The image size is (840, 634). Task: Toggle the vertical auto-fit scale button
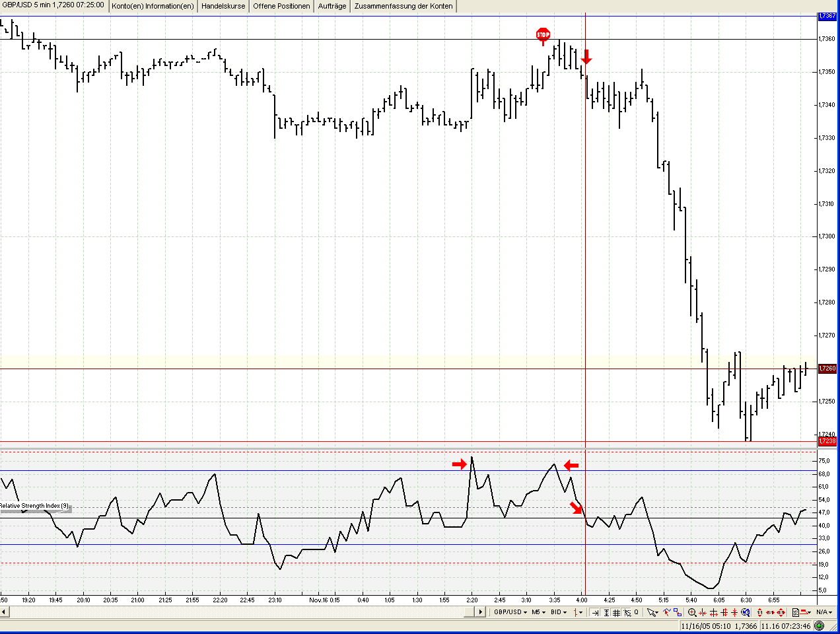click(x=606, y=612)
